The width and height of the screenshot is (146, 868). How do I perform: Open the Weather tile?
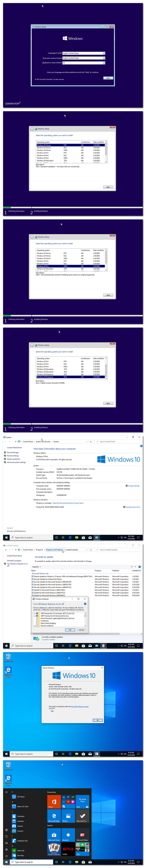point(68,835)
